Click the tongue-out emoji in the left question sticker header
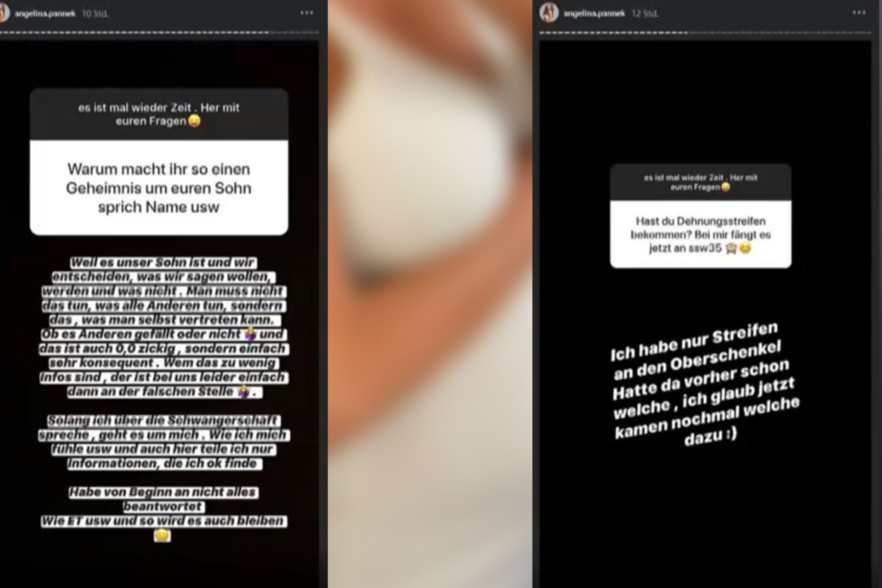882x588 pixels. 194,122
